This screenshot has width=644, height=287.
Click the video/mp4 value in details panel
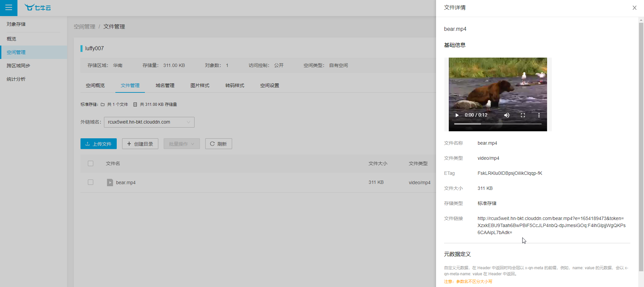(x=488, y=158)
